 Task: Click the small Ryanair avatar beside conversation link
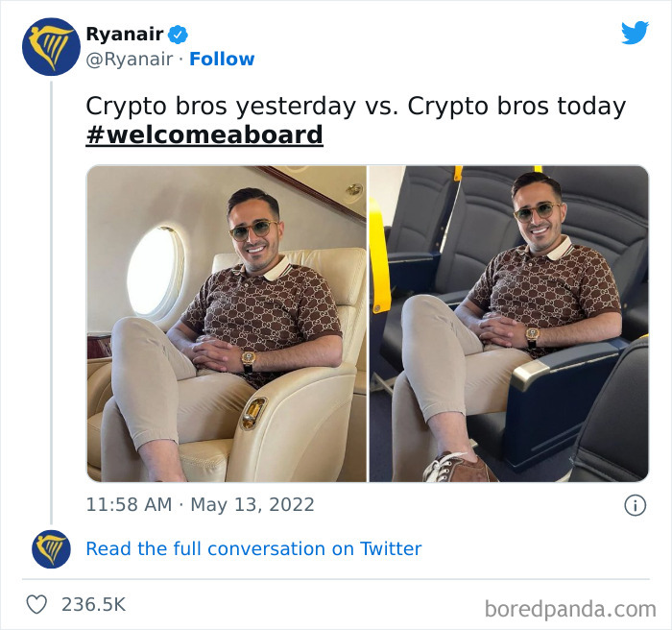coord(51,549)
